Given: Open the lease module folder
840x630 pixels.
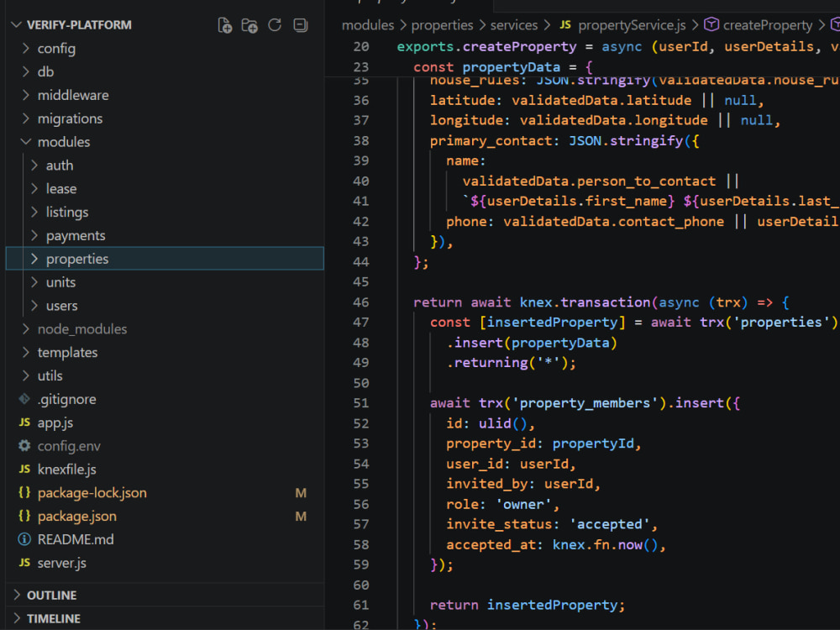Looking at the screenshot, I should [61, 188].
